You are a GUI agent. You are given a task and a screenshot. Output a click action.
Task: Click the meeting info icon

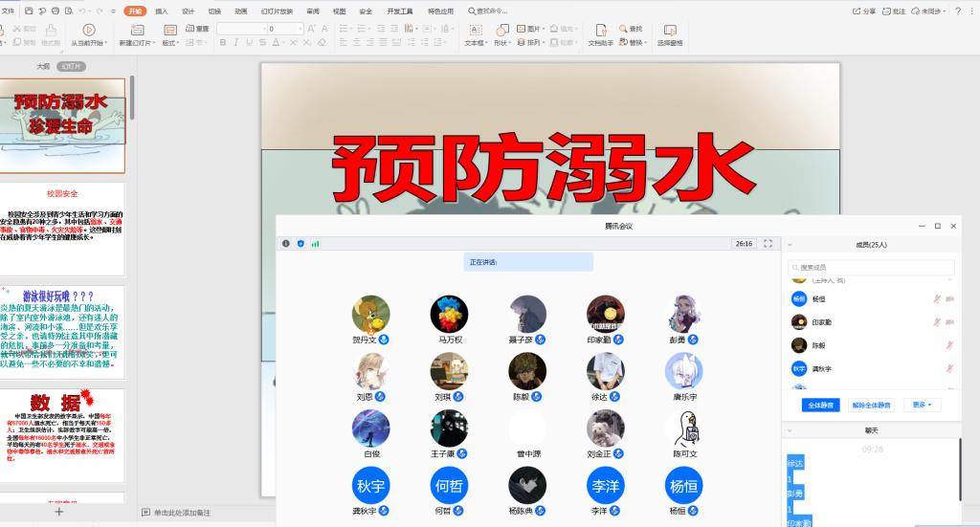click(x=285, y=244)
